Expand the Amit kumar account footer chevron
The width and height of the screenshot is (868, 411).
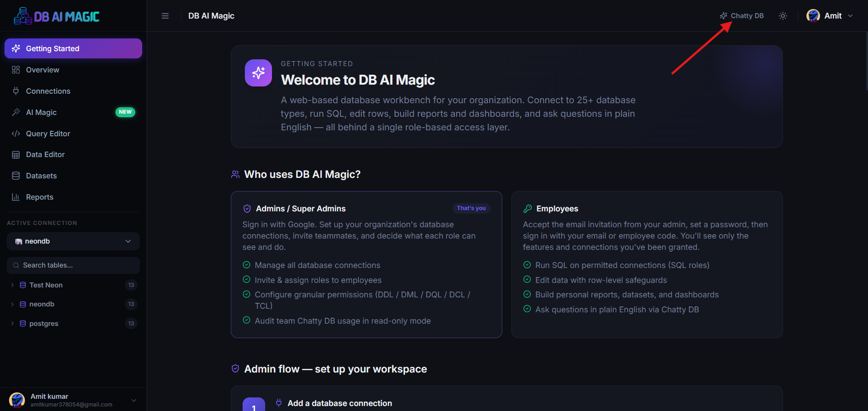pyautogui.click(x=134, y=400)
